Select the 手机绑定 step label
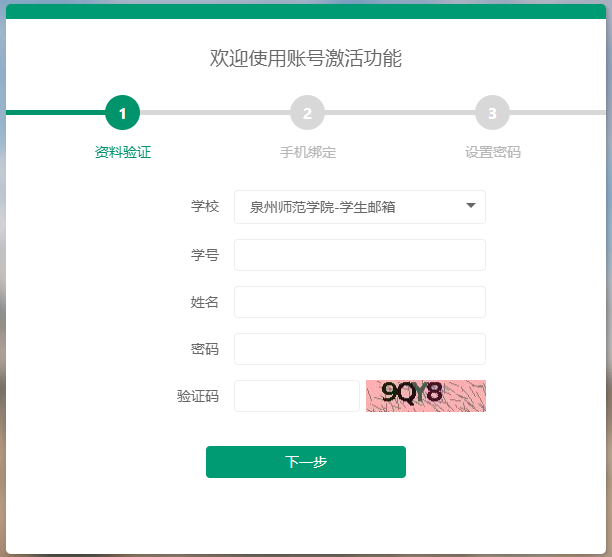612x557 pixels. click(307, 153)
